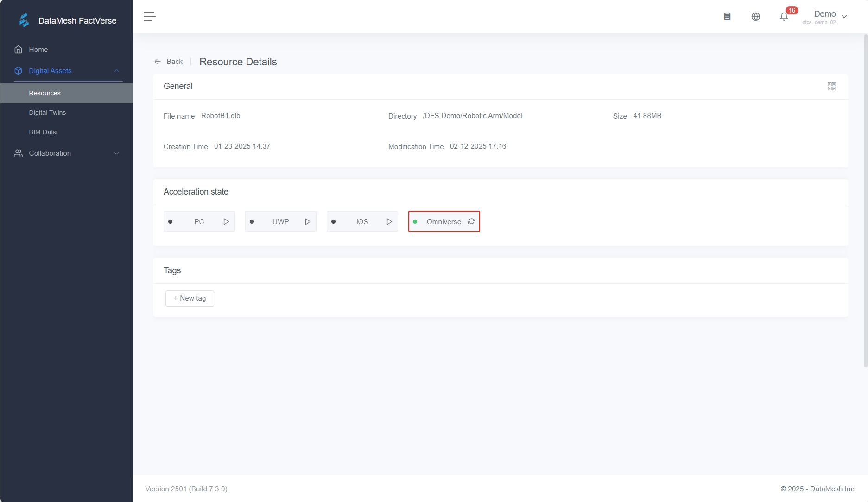868x502 pixels.
Task: Toggle the hamburger sidebar menu icon
Action: (x=149, y=17)
